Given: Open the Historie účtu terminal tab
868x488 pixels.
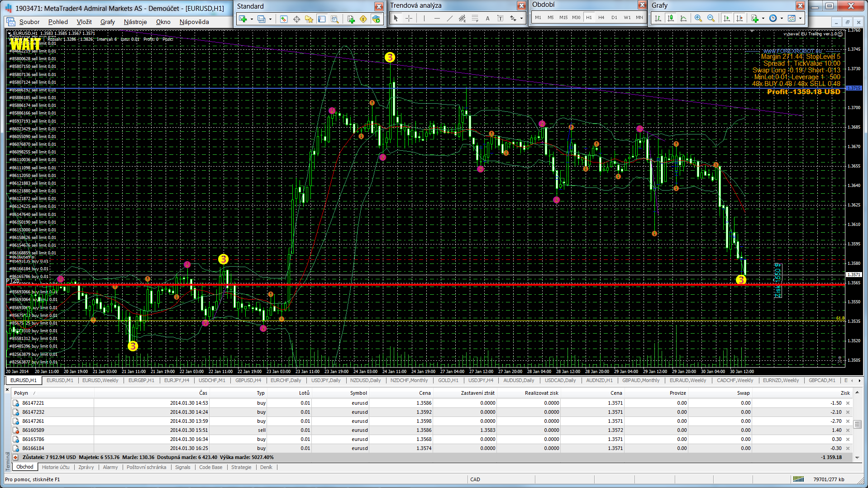Looking at the screenshot, I should (x=56, y=467).
